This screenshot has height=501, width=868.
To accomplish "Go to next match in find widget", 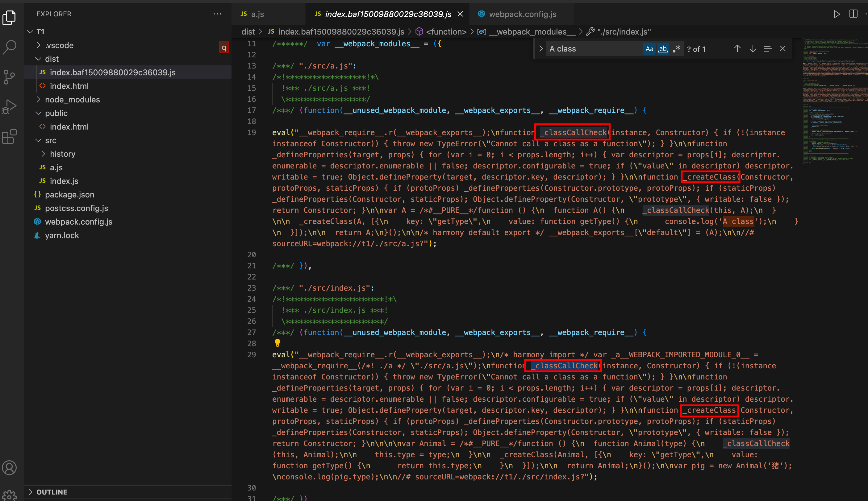I will coord(753,48).
